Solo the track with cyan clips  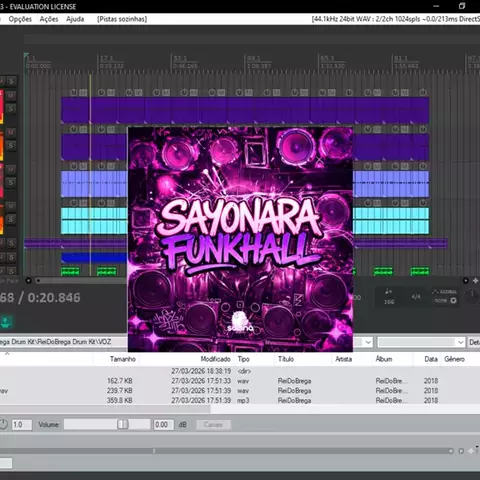(x=11, y=219)
